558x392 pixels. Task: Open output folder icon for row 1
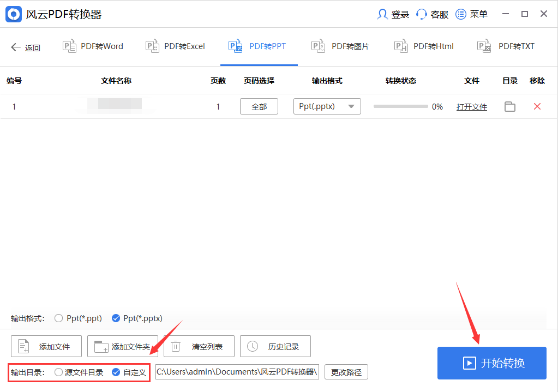[x=510, y=106]
